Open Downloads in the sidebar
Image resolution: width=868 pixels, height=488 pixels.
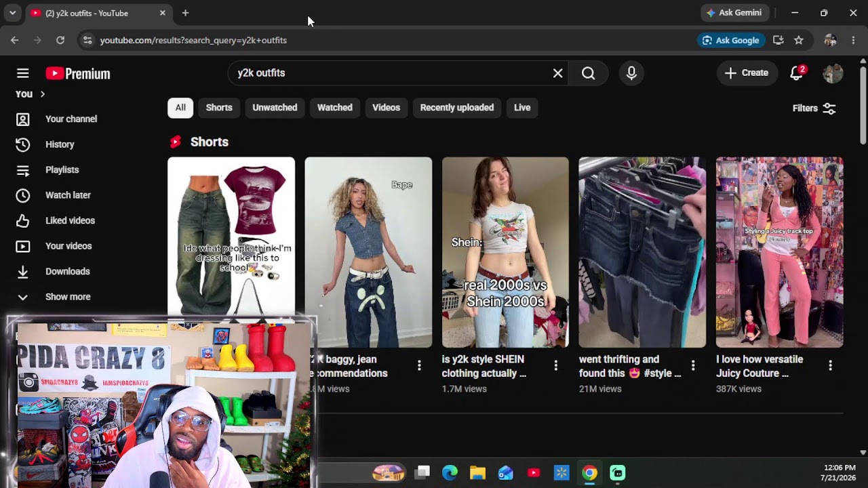click(67, 272)
